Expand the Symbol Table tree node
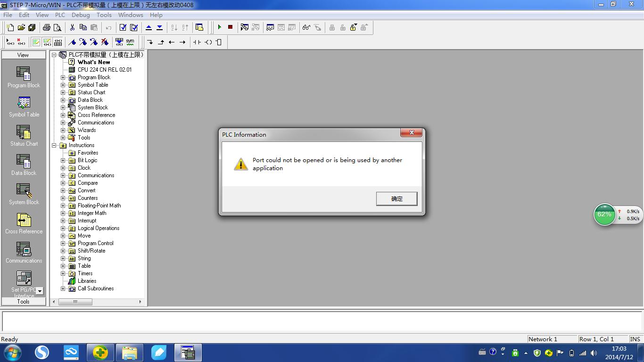This screenshot has width=644, height=362. (x=63, y=85)
